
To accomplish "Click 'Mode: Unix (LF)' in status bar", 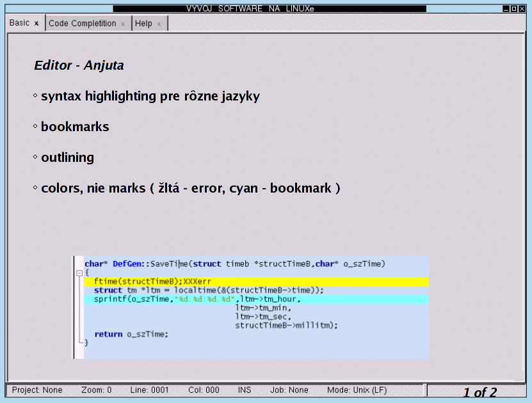I will click(357, 390).
